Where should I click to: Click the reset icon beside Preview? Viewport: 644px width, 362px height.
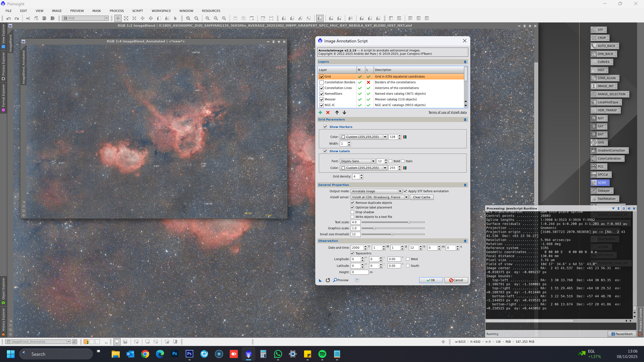coord(328,280)
